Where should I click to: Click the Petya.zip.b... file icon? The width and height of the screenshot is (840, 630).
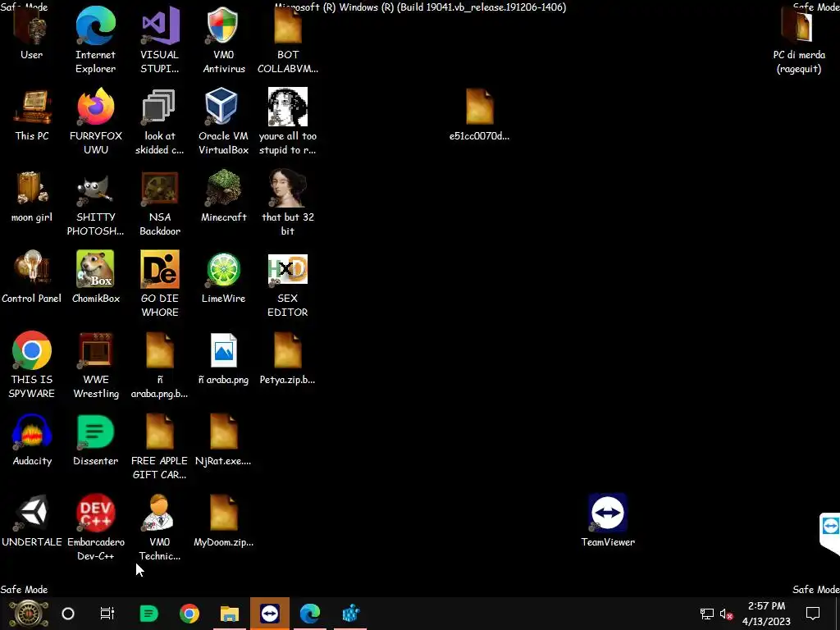(288, 351)
